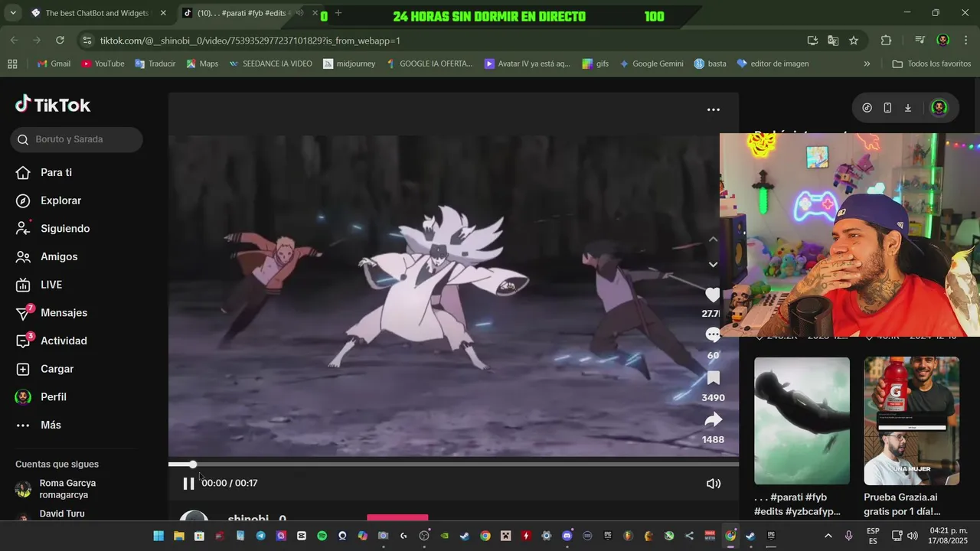Open the media controls icon in Chrome
Screen dimensions: 980x551
920,41
